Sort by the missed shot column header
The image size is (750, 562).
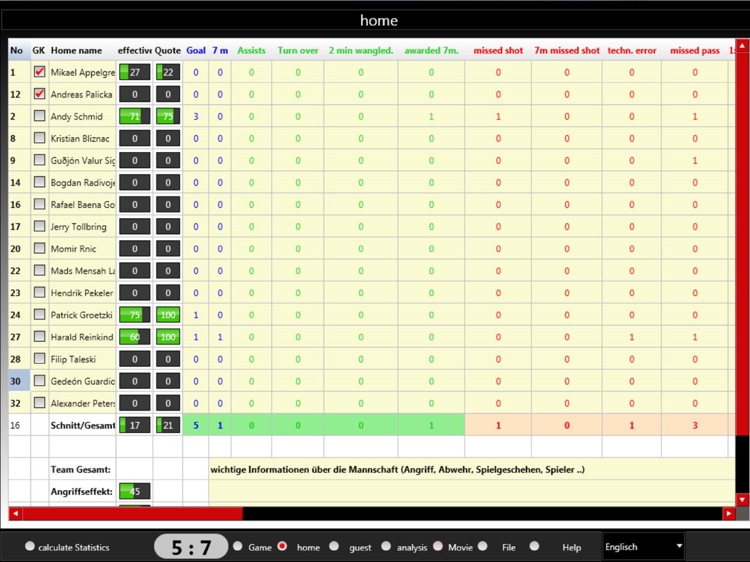[x=498, y=50]
